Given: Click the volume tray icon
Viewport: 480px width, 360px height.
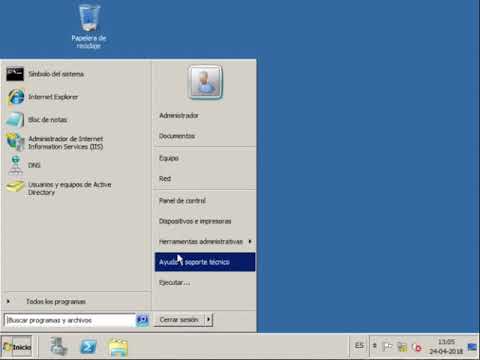Looking at the screenshot, I should (417, 347).
